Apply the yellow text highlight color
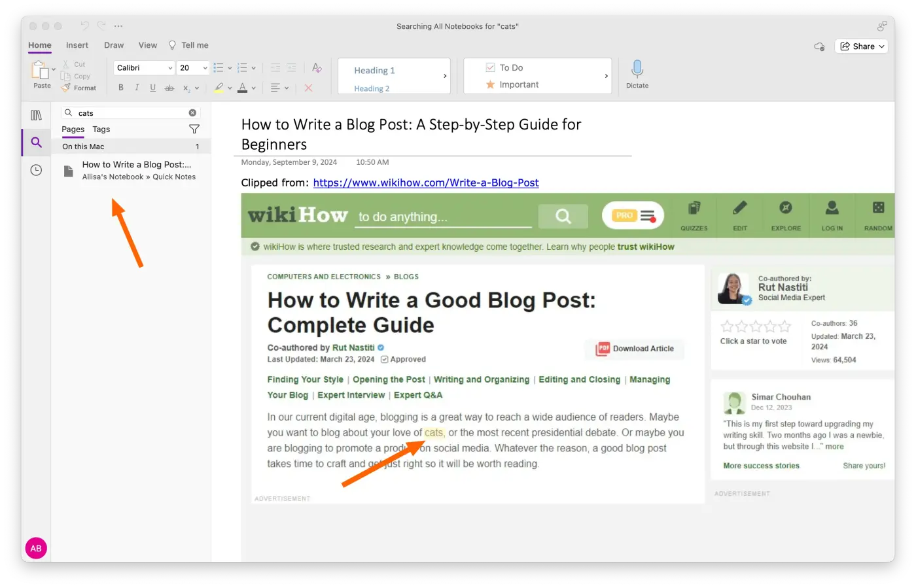 coord(219,88)
